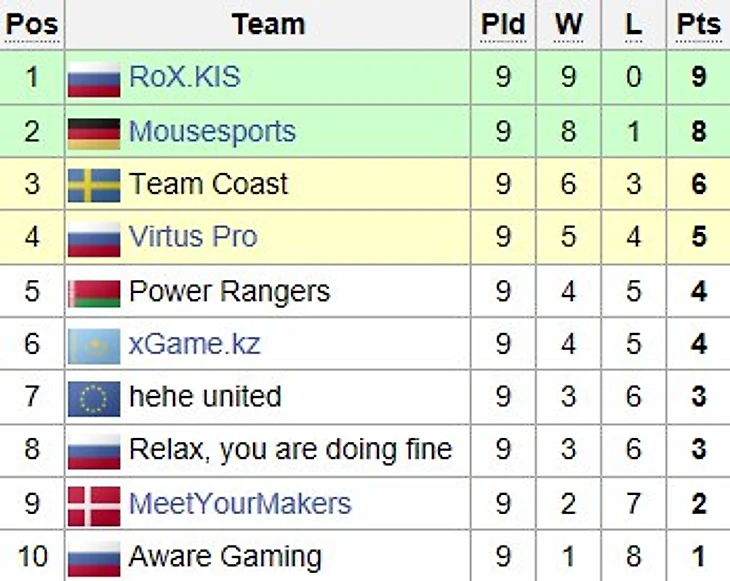Click the German flag next to Mousesports
Image resolution: width=730 pixels, height=581 pixels.
[x=94, y=134]
